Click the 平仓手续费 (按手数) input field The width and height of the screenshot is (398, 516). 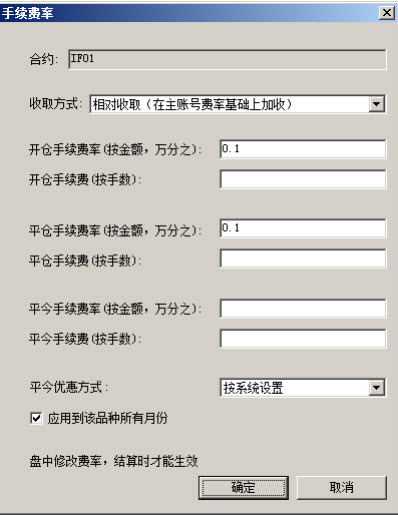click(x=303, y=258)
